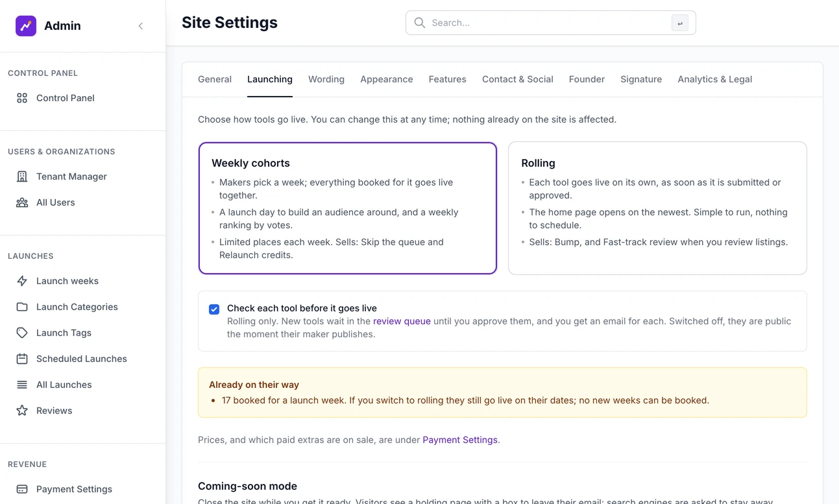Go to the Appearance tab

[387, 79]
